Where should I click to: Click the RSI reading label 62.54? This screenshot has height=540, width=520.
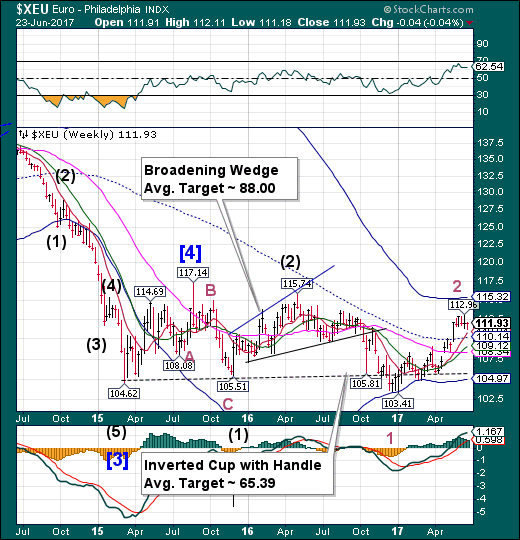coord(489,66)
